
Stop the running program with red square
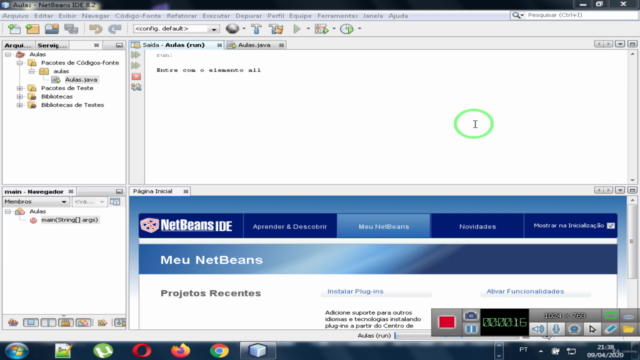click(136, 76)
